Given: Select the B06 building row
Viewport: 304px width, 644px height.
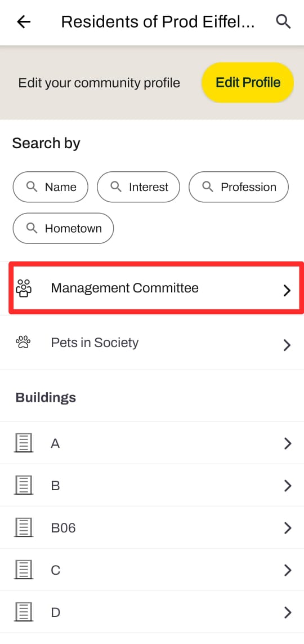Looking at the screenshot, I should click(x=152, y=528).
